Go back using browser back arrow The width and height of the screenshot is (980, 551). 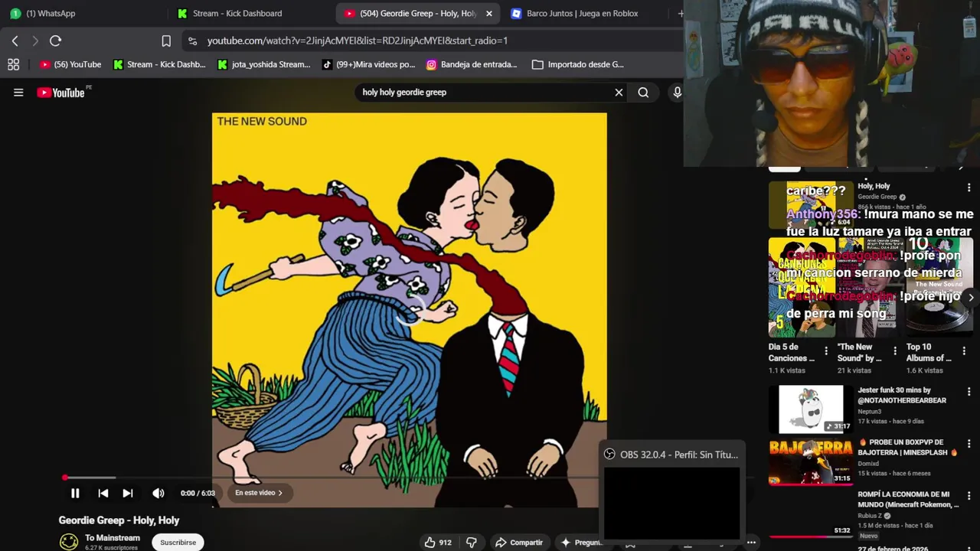tap(15, 41)
